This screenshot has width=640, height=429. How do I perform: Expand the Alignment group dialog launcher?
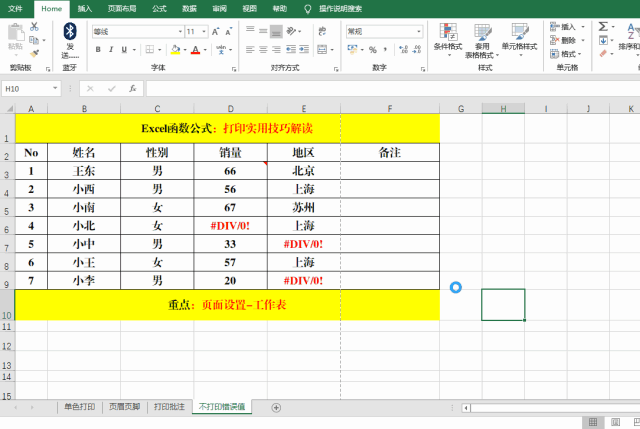pos(336,69)
